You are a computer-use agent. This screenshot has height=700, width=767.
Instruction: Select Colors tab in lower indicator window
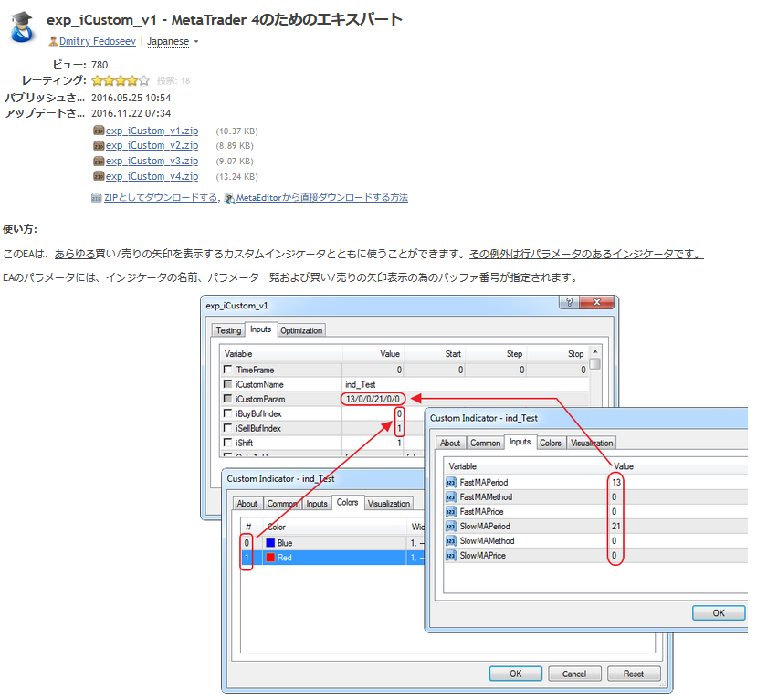click(347, 503)
